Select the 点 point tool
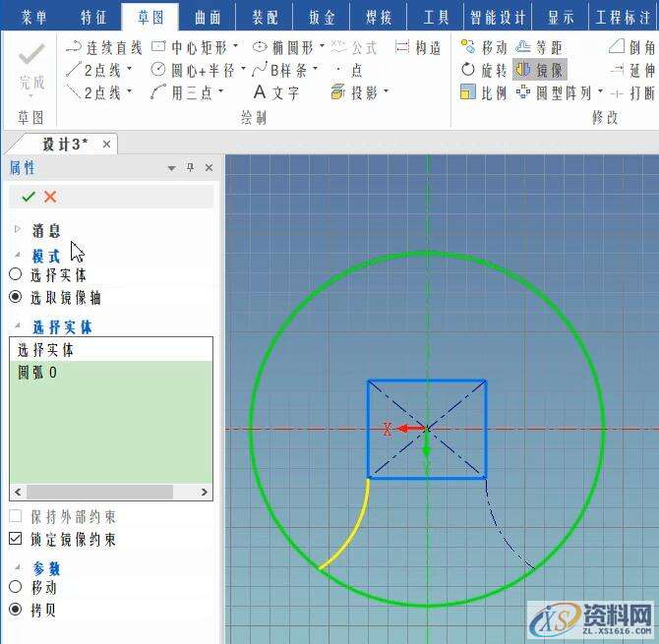 (350, 70)
